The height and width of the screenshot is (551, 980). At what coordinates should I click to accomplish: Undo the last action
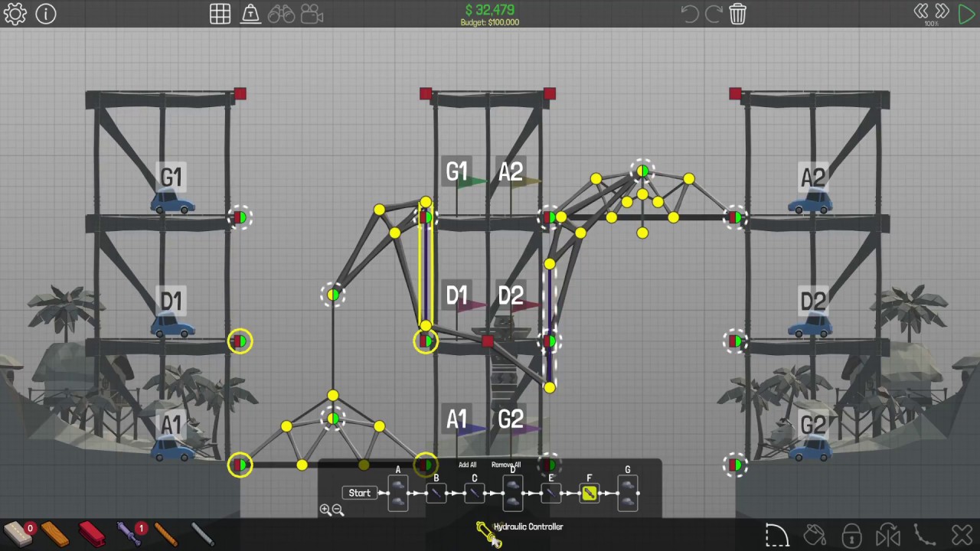(x=689, y=14)
